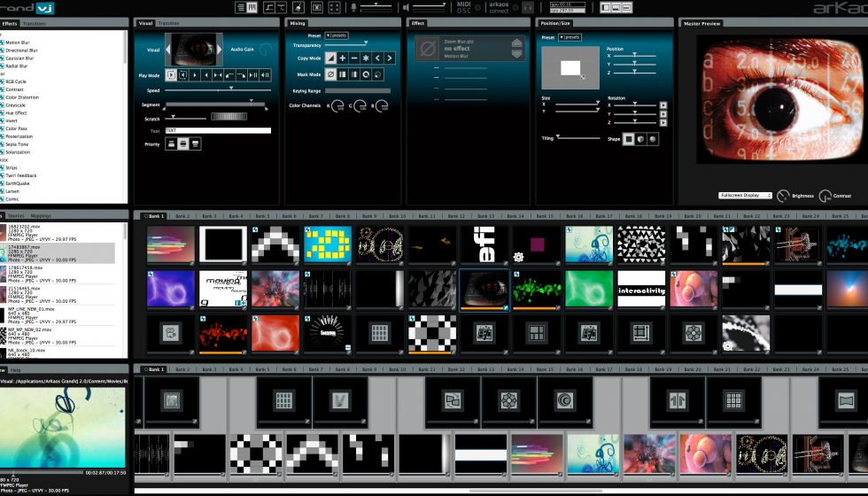Select the play-then-pause play mode
The height and width of the screenshot is (496, 868).
point(253,74)
